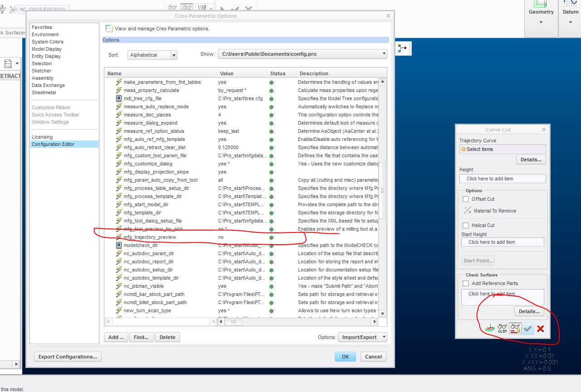Open dropdown arrow beside list settings icon
Viewport: 581px width, 392px height.
tap(17, 63)
